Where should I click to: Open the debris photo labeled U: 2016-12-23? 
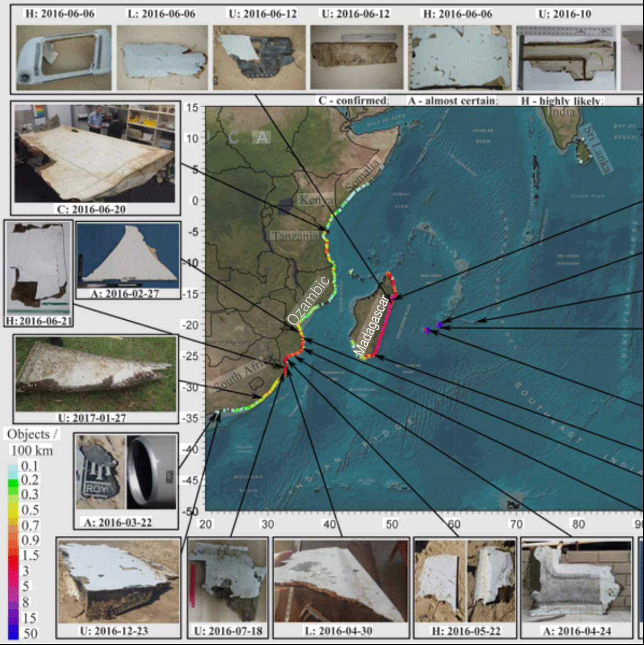118,582
